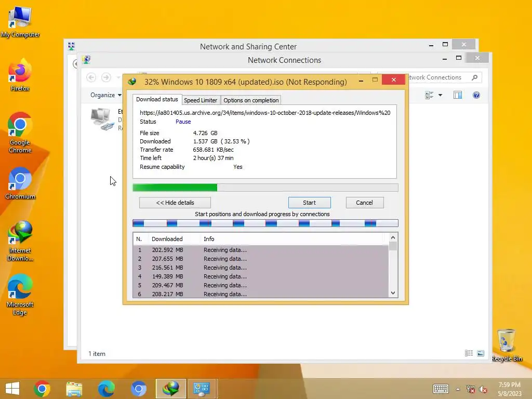Click the IDM title bar icon
This screenshot has width=532, height=399.
pos(132,82)
